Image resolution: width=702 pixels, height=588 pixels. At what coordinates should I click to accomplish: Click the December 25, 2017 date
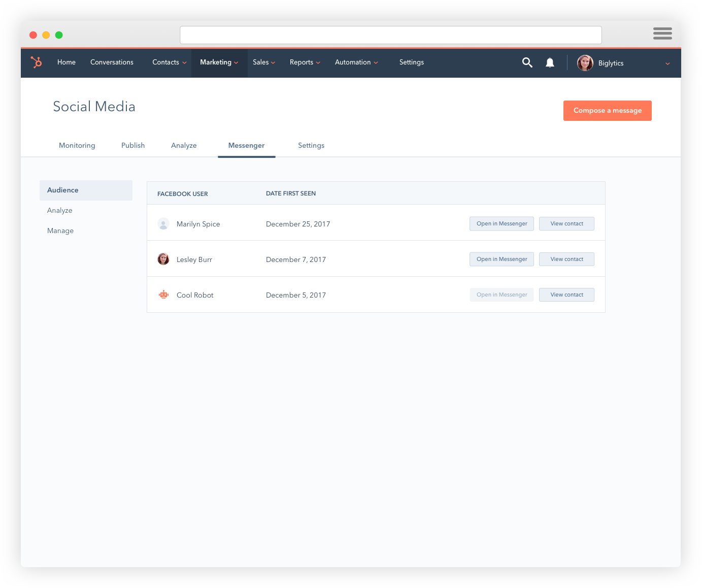click(298, 224)
